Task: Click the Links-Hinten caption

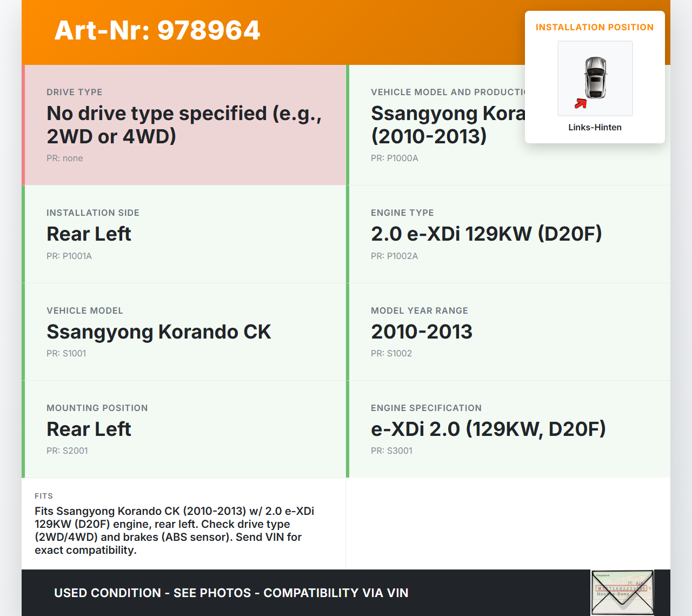Action: 595,127
